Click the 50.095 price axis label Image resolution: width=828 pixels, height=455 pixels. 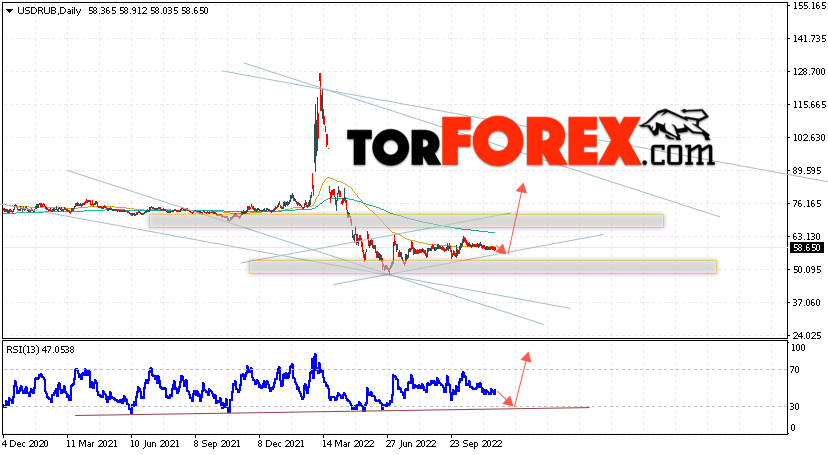click(x=807, y=270)
